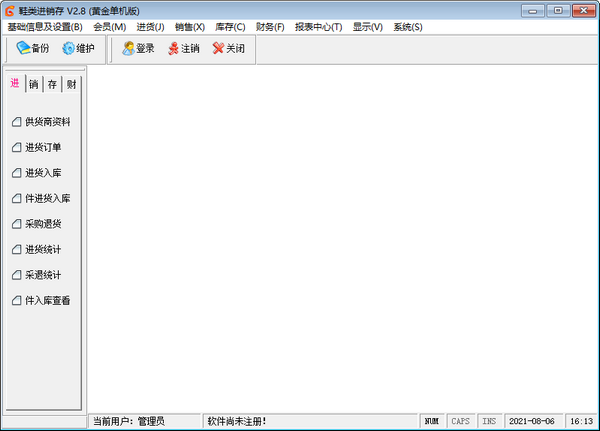Image resolution: width=600 pixels, height=431 pixels.
Task: Close the 鞋类进销存 window
Action: (x=584, y=11)
